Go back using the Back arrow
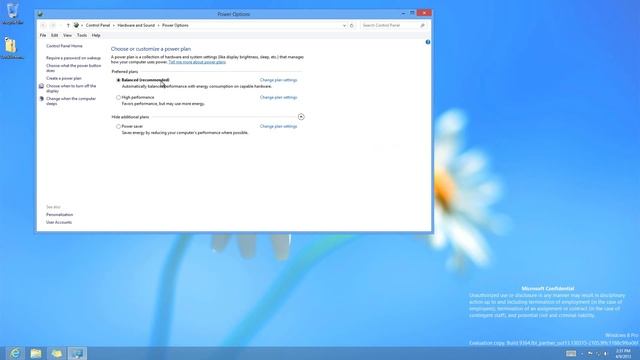Screen dimensions: 640x360 (x=43, y=25)
